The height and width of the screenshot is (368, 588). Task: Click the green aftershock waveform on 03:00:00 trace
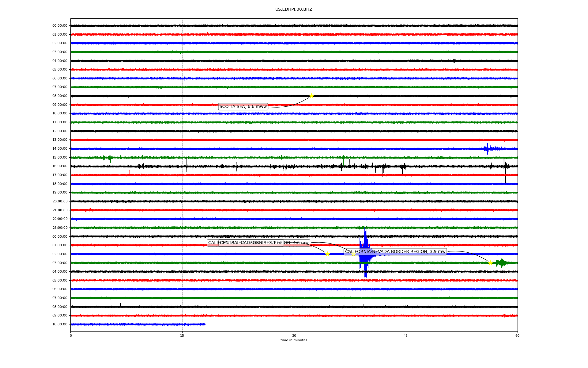[502, 263]
